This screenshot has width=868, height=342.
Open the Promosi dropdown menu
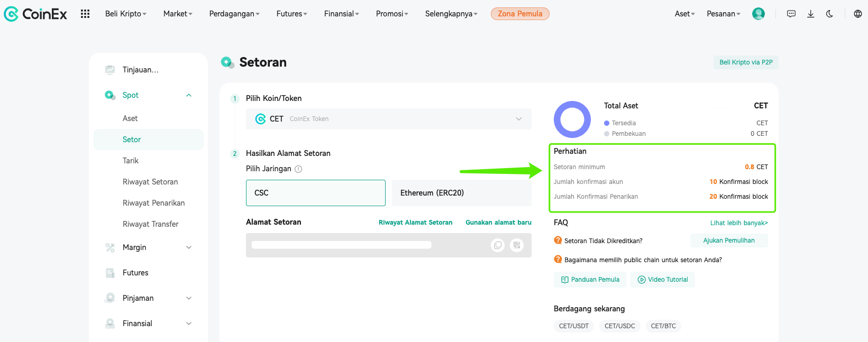(x=392, y=14)
